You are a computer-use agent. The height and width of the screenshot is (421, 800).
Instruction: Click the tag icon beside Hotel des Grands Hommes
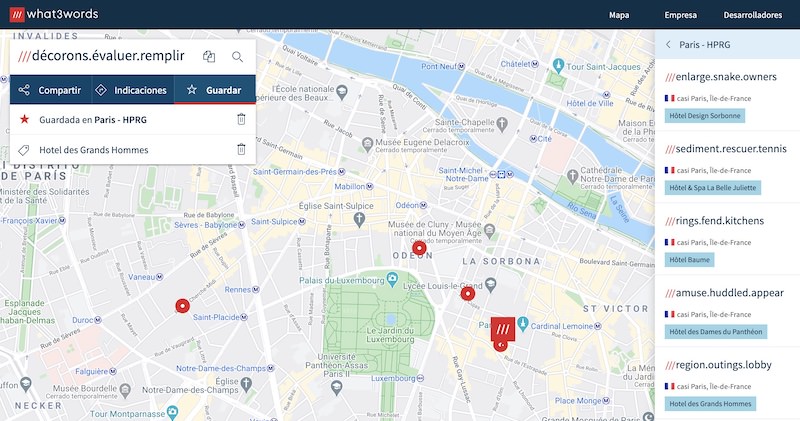click(23, 150)
